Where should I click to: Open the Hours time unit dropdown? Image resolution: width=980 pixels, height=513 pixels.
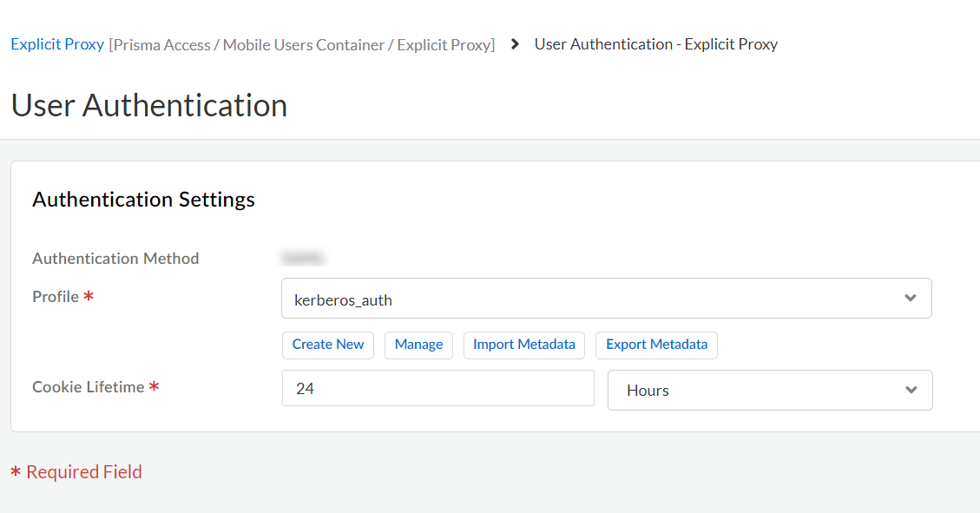click(x=755, y=391)
